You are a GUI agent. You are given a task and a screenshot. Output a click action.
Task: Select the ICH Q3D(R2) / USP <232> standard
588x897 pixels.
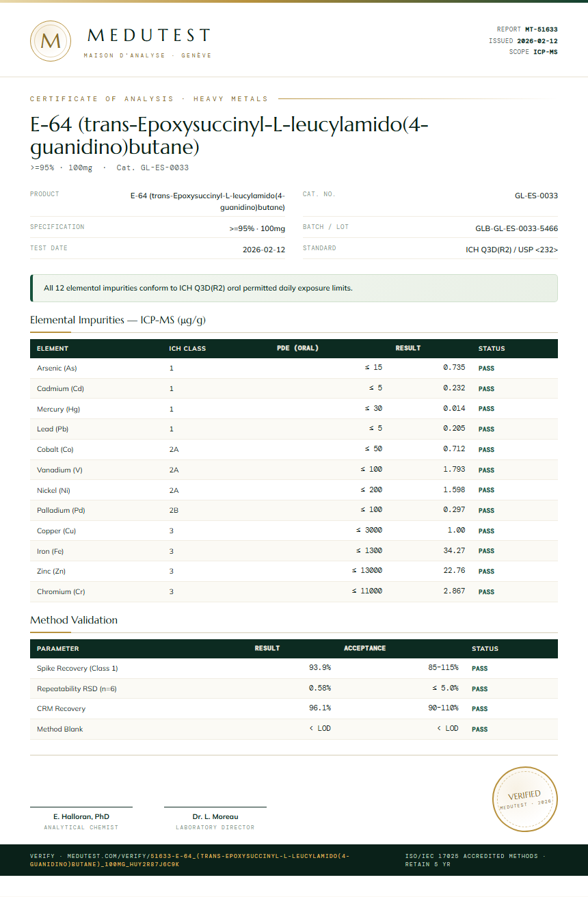point(511,250)
